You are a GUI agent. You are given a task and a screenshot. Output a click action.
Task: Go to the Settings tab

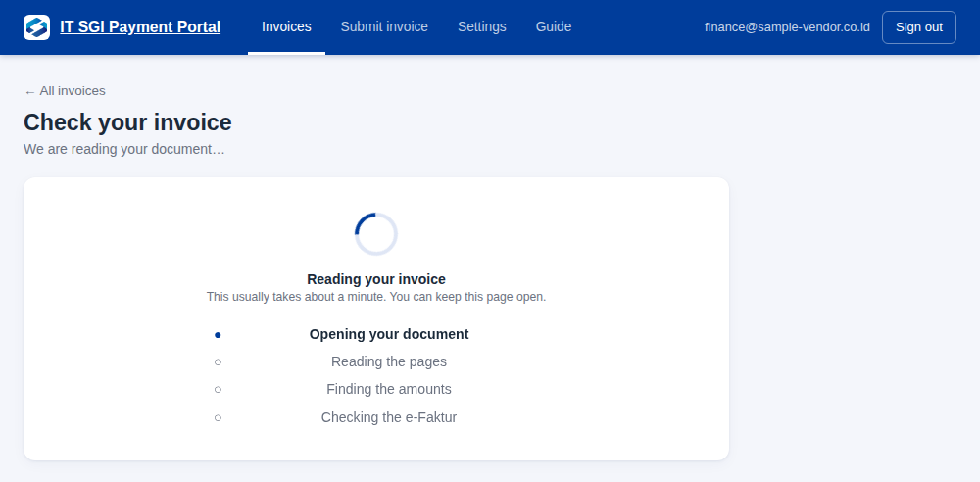click(482, 26)
